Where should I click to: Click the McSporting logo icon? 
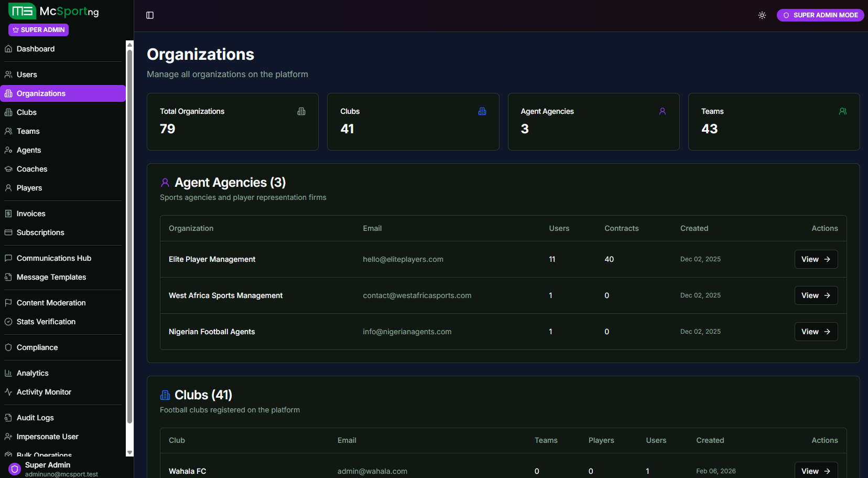pos(22,11)
